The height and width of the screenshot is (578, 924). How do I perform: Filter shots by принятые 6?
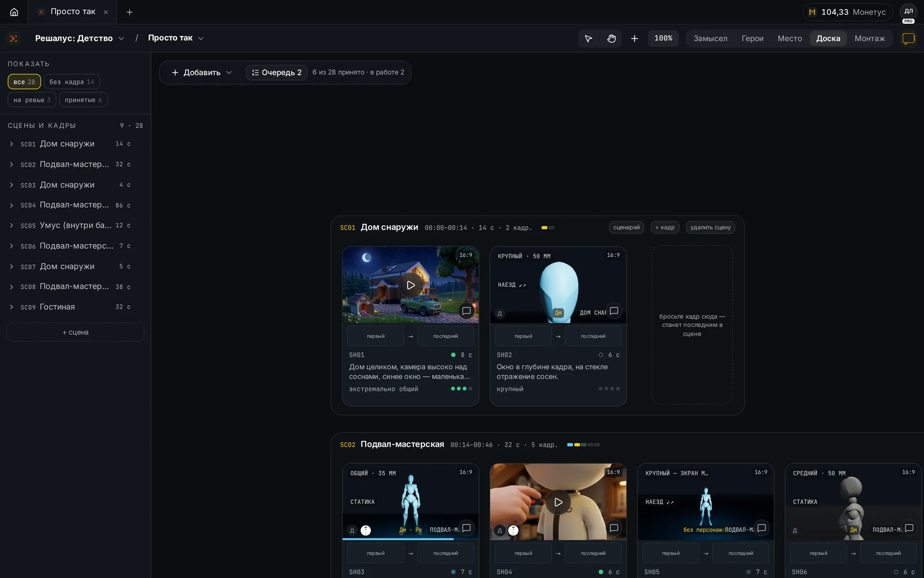[x=83, y=100]
